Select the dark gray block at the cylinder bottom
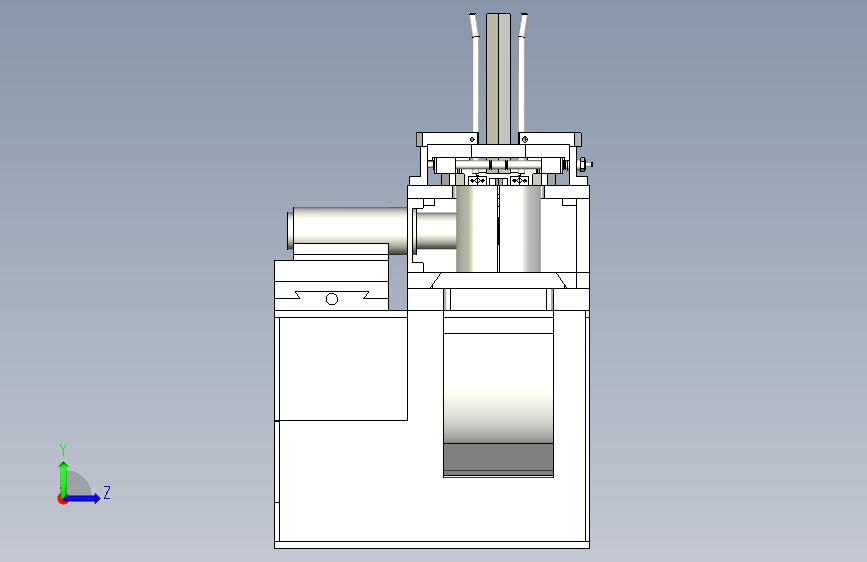This screenshot has width=867, height=562. coord(498,458)
